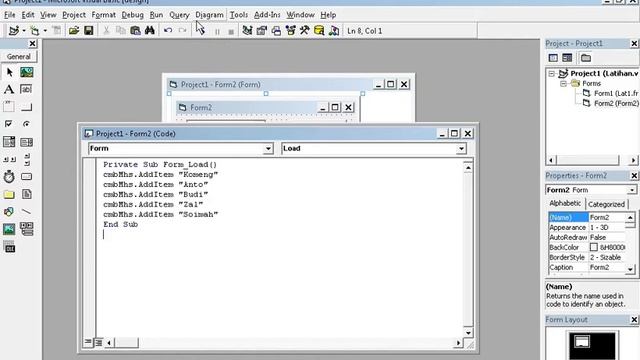This screenshot has height=360, width=640.
Task: Click Add Standard EXE Project toolbar icon
Action: point(14,31)
